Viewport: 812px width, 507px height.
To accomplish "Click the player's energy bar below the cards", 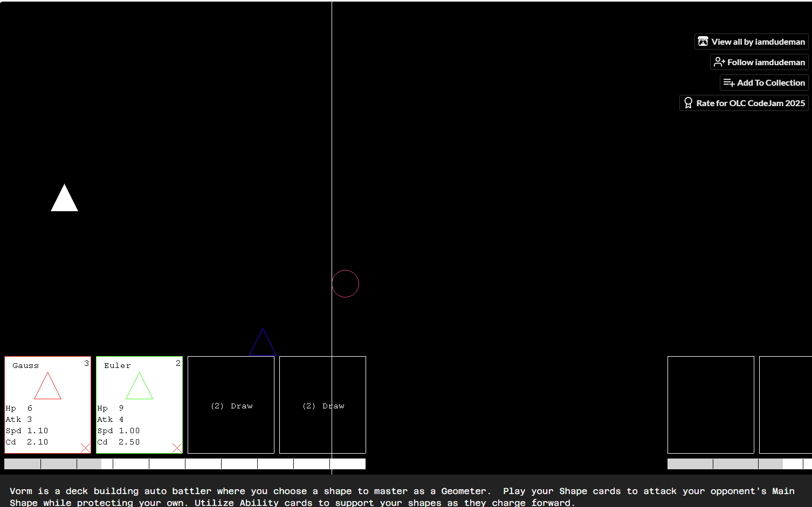I will pos(185,464).
